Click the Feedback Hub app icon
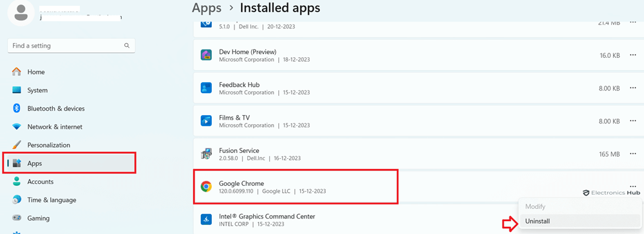The width and height of the screenshot is (644, 234). 206,87
